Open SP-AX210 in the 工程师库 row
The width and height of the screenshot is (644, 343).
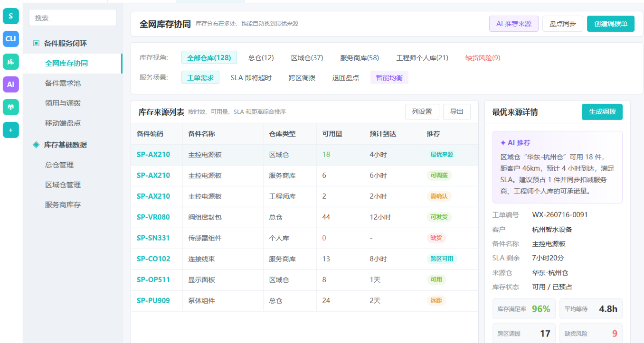pyautogui.click(x=153, y=196)
